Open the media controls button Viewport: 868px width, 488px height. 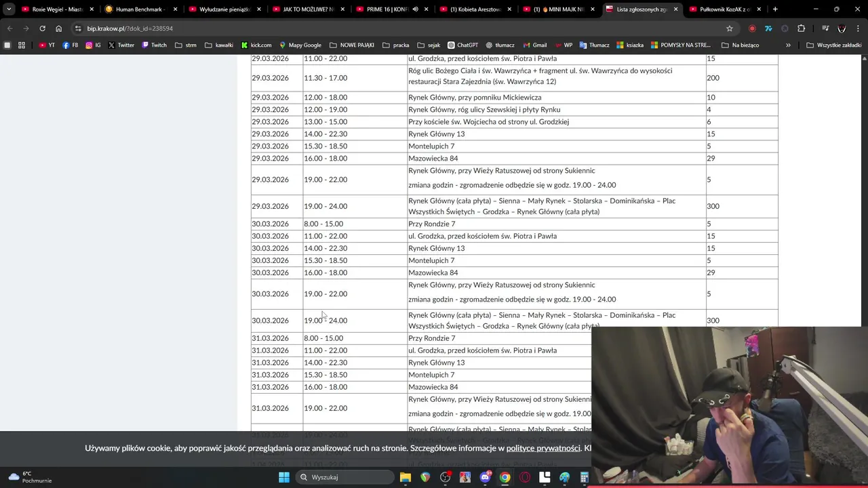point(825,28)
